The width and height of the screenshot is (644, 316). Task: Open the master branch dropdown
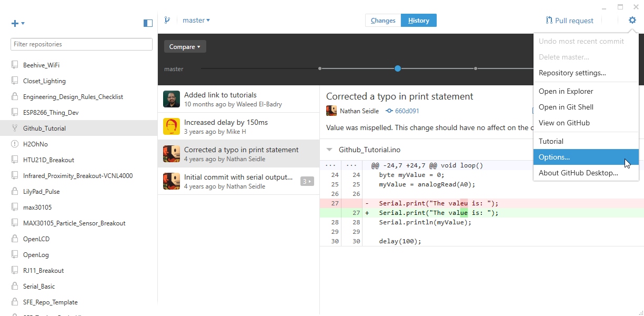coord(196,21)
